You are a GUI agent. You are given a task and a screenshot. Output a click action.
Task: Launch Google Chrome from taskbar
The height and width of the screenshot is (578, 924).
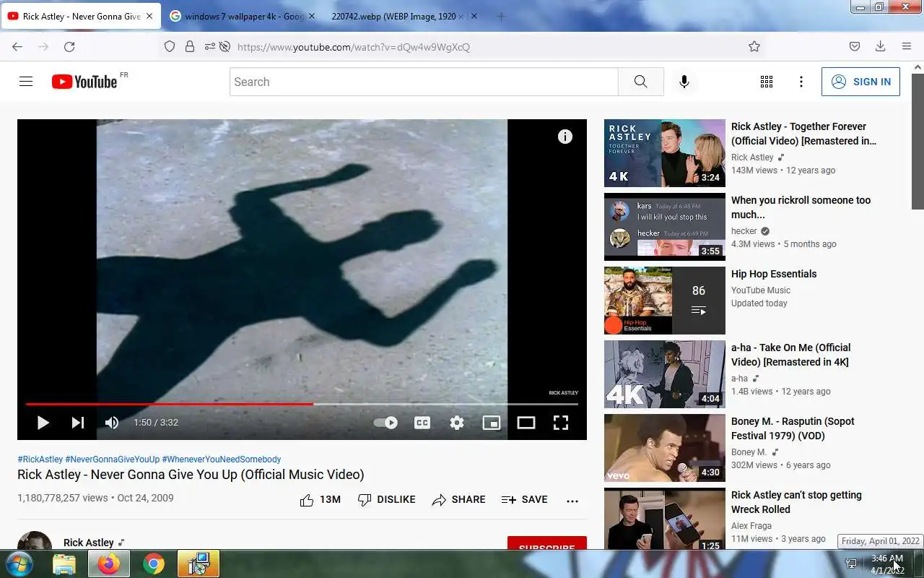[x=153, y=564]
